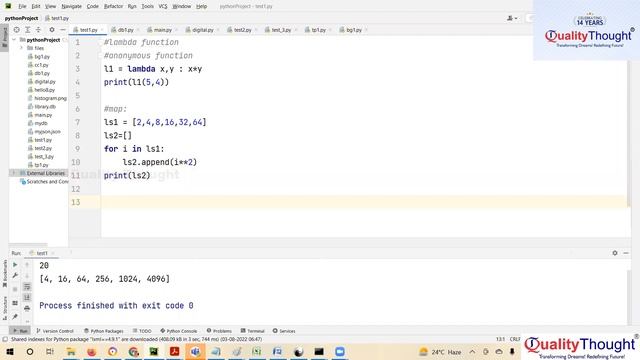Image resolution: width=640 pixels, height=360 pixels.
Task: Open the Problems tool window
Action: [219, 331]
